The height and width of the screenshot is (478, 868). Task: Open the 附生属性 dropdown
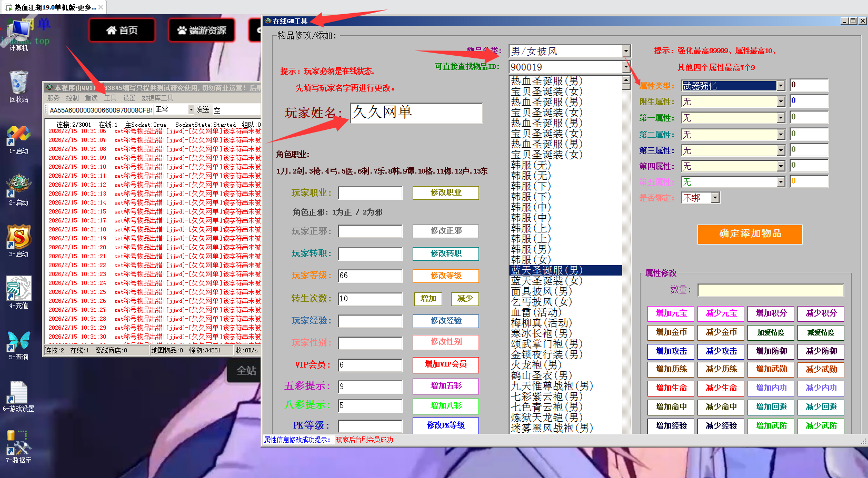click(781, 101)
